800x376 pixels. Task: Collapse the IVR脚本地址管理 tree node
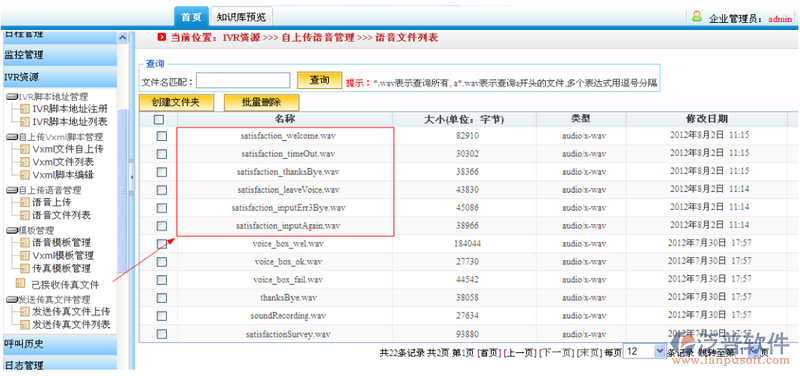(x=11, y=96)
